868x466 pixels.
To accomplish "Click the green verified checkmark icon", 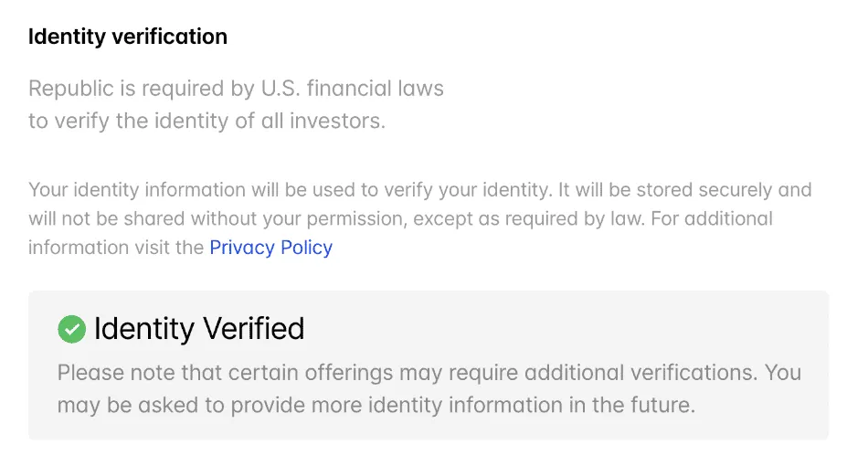I will (72, 329).
